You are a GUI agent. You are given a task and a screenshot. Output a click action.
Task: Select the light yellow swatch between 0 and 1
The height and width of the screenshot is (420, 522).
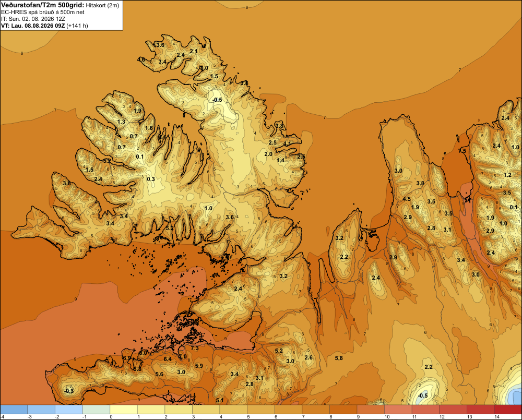tap(124, 410)
